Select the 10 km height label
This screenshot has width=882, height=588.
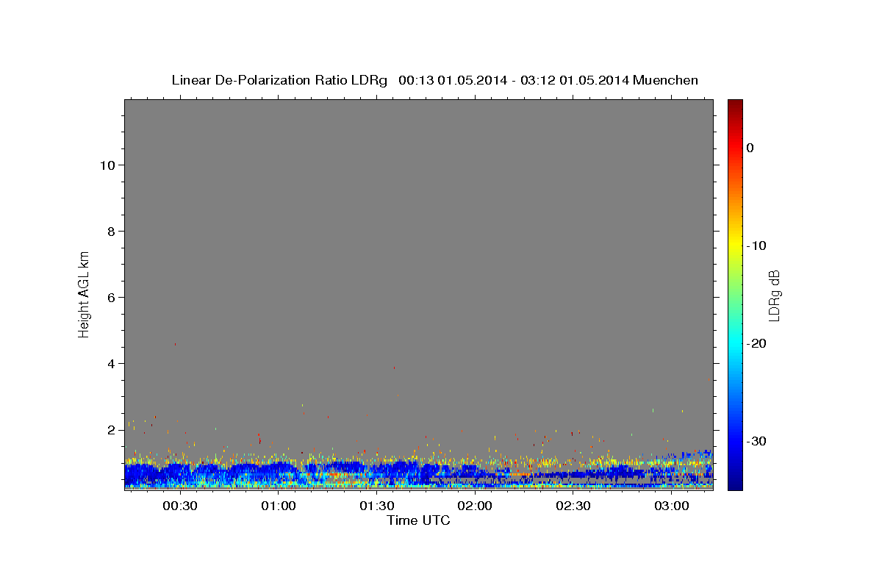tap(107, 165)
